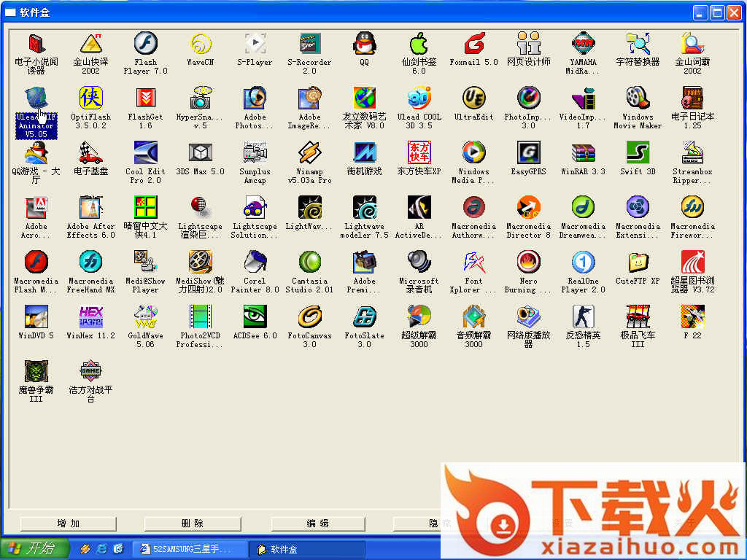747x560 pixels.
Task: Open 3DS Max 5.0
Action: pos(200,153)
